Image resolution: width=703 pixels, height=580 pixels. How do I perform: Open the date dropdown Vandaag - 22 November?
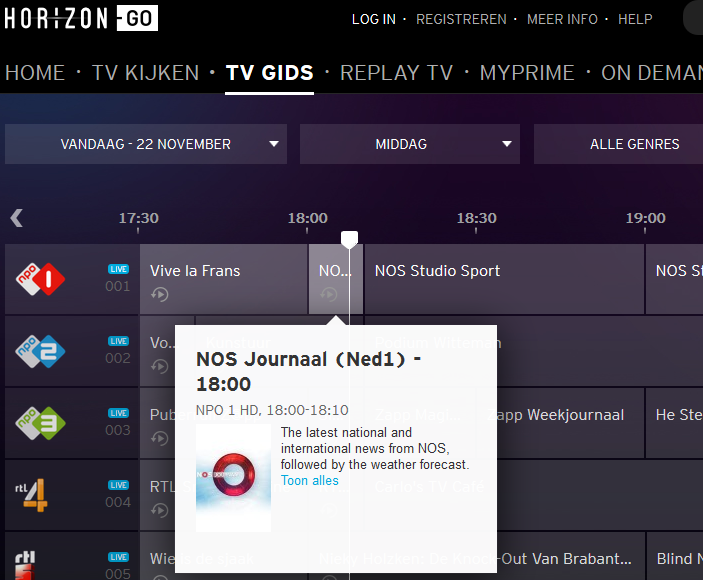coord(146,144)
